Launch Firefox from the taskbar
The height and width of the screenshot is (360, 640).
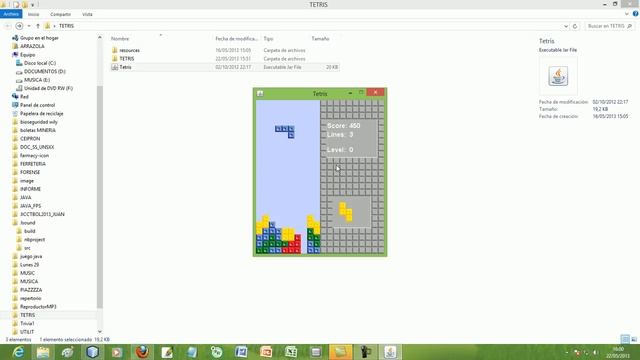[x=142, y=352]
